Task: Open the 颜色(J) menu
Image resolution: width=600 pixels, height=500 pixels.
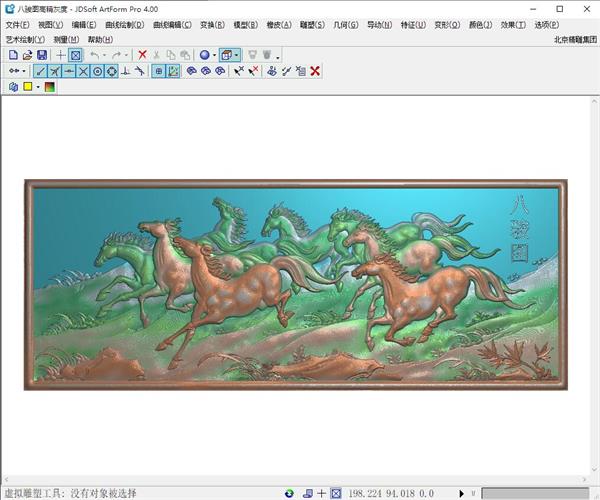Action: coord(480,25)
